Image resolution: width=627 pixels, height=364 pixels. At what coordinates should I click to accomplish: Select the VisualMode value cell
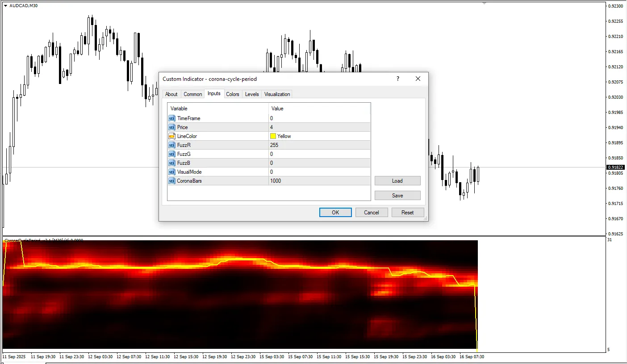319,172
